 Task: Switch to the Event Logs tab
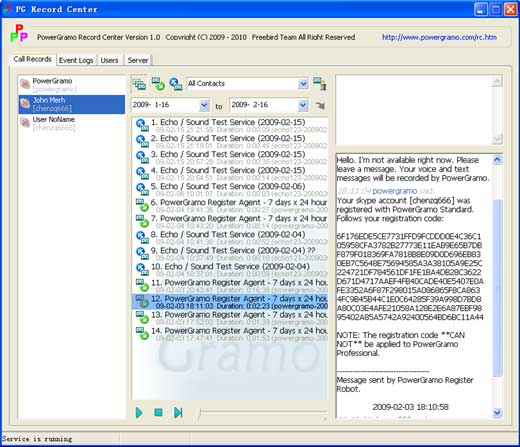(76, 60)
